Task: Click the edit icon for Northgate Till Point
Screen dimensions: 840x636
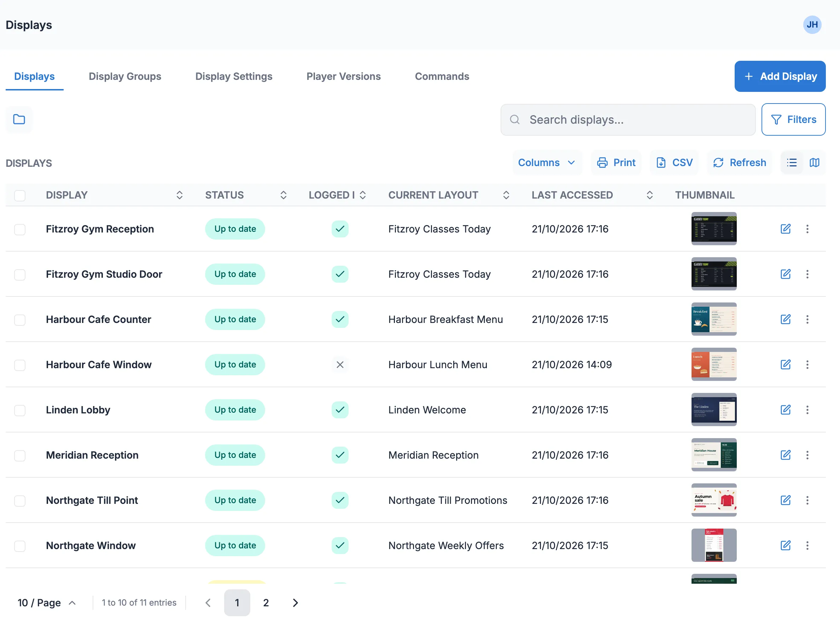Action: (785, 500)
